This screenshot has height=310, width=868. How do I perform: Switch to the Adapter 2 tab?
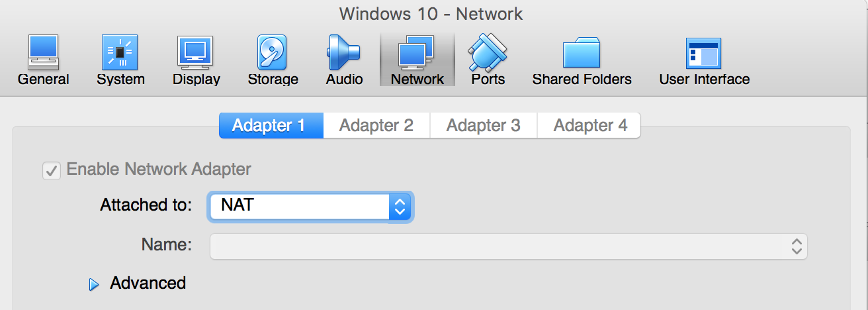(x=376, y=125)
